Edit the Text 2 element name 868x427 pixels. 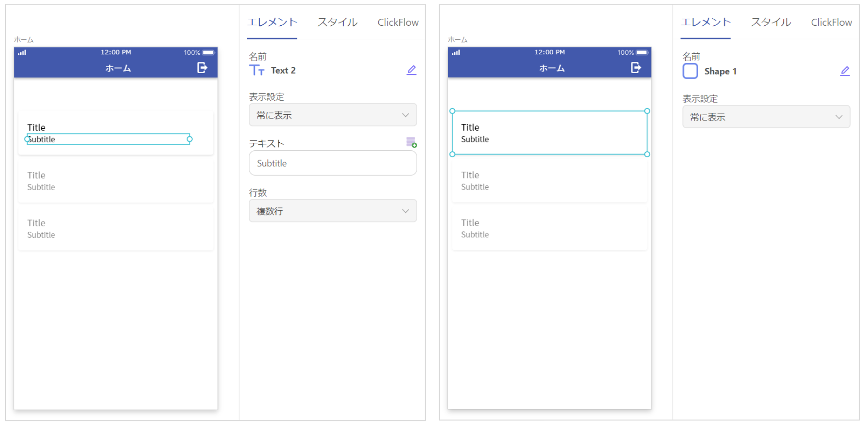(412, 70)
